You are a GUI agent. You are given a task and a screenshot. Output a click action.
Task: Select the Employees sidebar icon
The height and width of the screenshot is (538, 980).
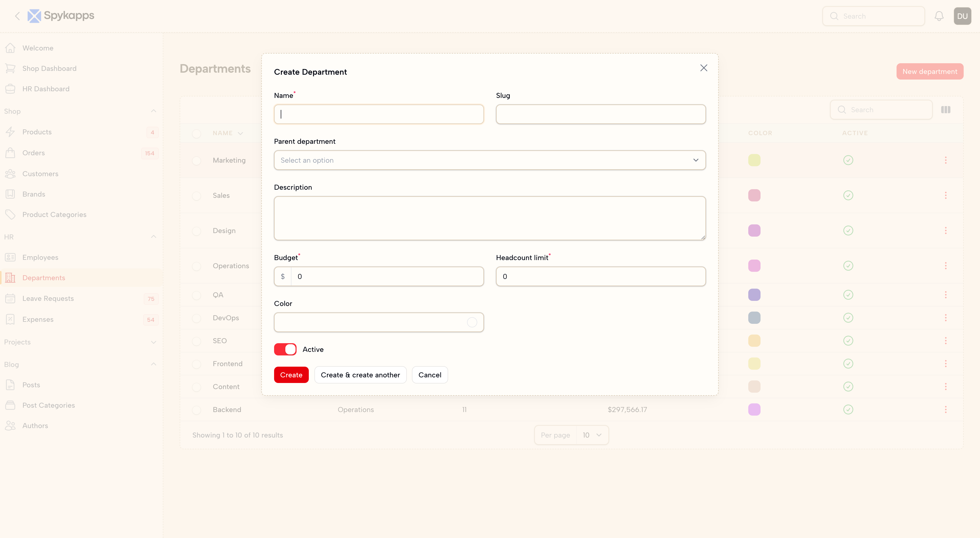(11, 258)
